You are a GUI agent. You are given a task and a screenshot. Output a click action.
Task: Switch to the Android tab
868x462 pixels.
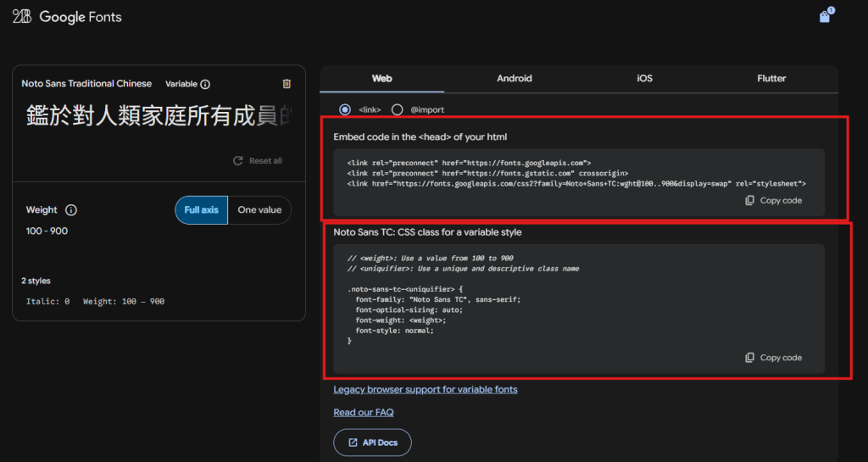(515, 79)
